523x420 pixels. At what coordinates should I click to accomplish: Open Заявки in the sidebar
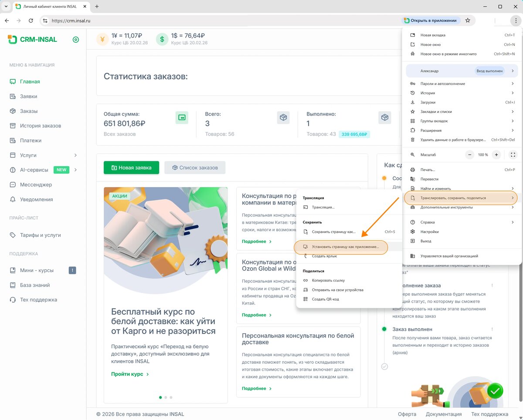pyautogui.click(x=28, y=96)
